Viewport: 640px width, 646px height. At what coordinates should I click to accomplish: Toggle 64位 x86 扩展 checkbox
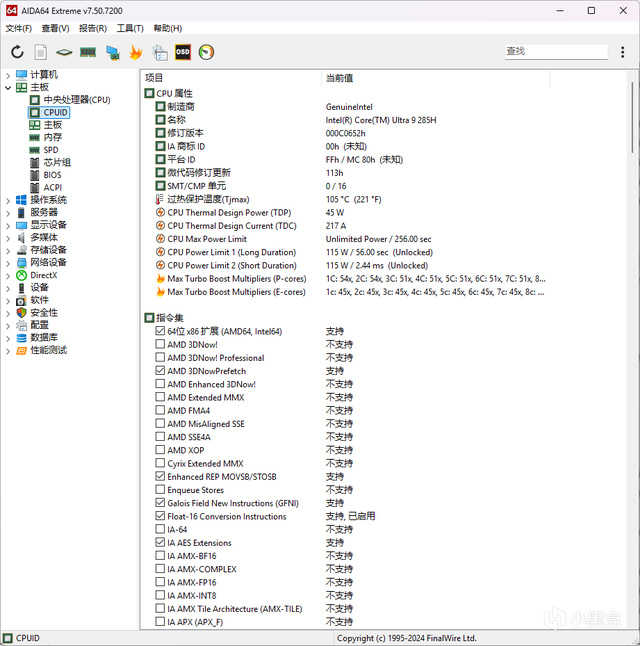point(160,331)
